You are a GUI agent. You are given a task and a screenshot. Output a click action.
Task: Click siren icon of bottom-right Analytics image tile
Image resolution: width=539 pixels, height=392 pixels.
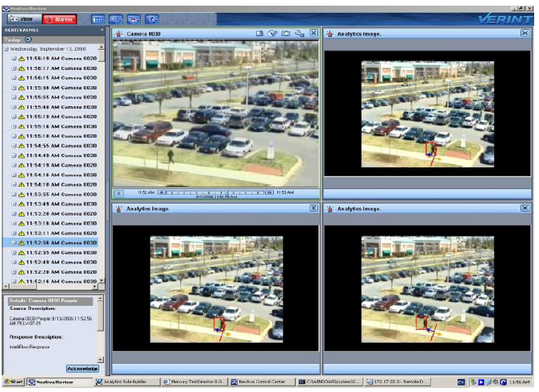(330, 208)
